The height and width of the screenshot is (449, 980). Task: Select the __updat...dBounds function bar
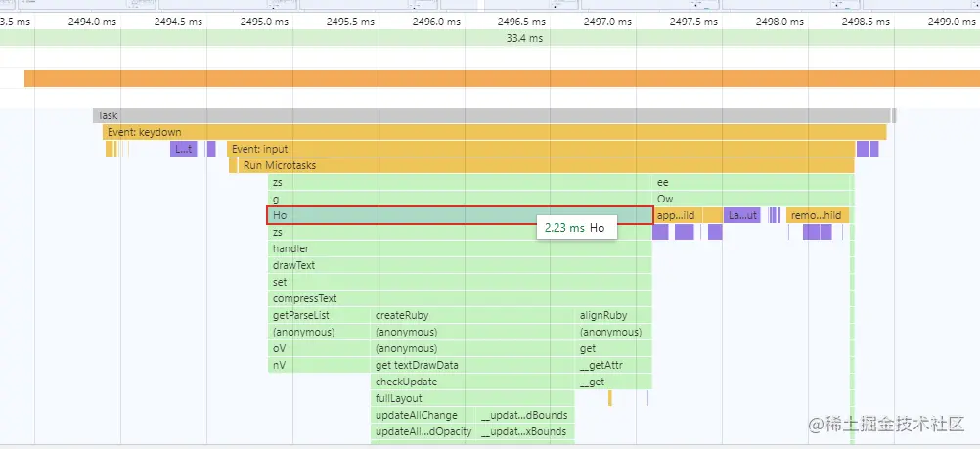[x=525, y=415]
